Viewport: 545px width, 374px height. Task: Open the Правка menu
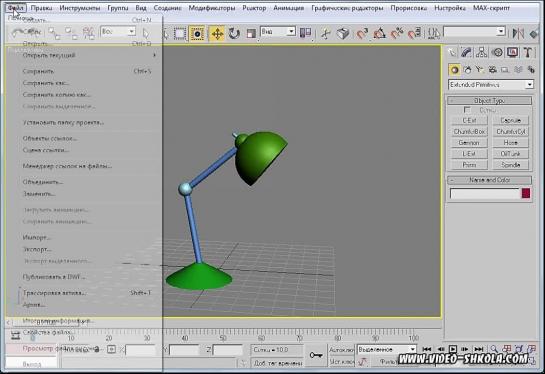pyautogui.click(x=41, y=8)
